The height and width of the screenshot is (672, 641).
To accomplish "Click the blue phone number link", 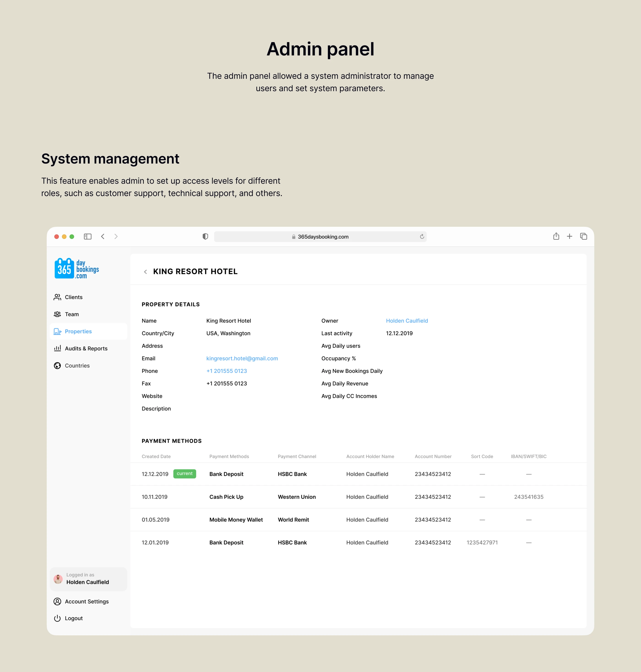I will coord(227,371).
